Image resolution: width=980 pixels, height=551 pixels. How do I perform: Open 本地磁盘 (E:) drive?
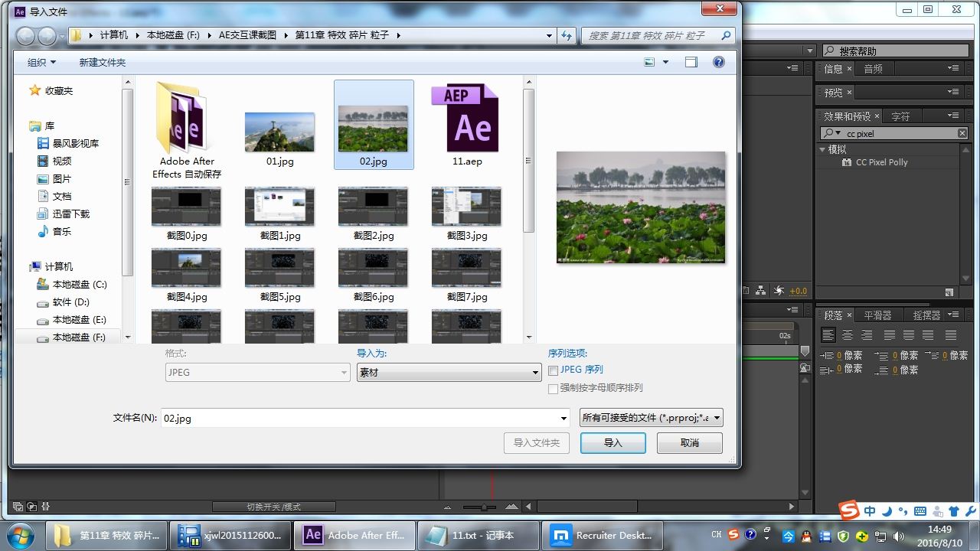72,319
